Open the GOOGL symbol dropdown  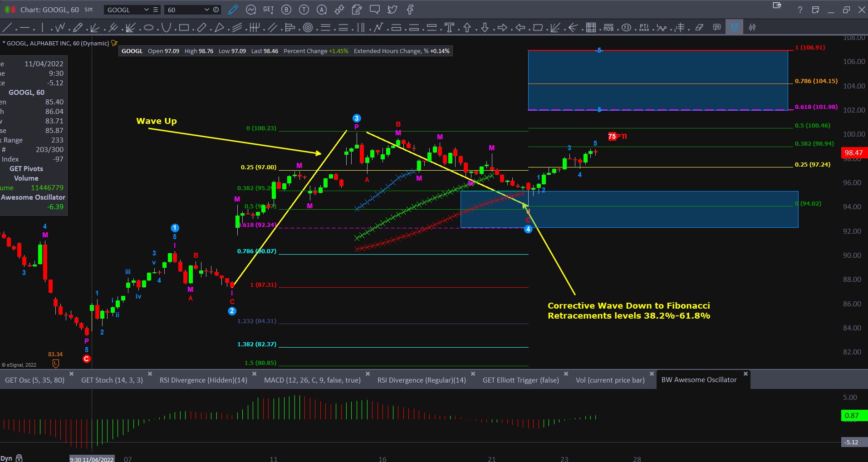[x=146, y=10]
